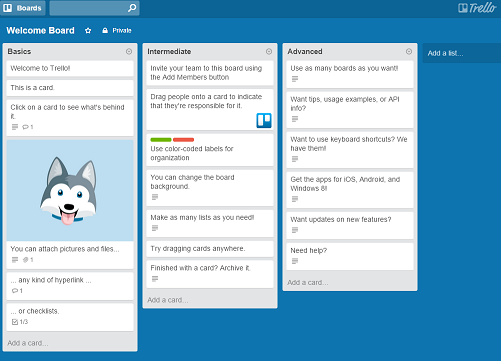The width and height of the screenshot is (501, 361).
Task: Click the Trello member avatar on Drag people card
Action: point(264,120)
